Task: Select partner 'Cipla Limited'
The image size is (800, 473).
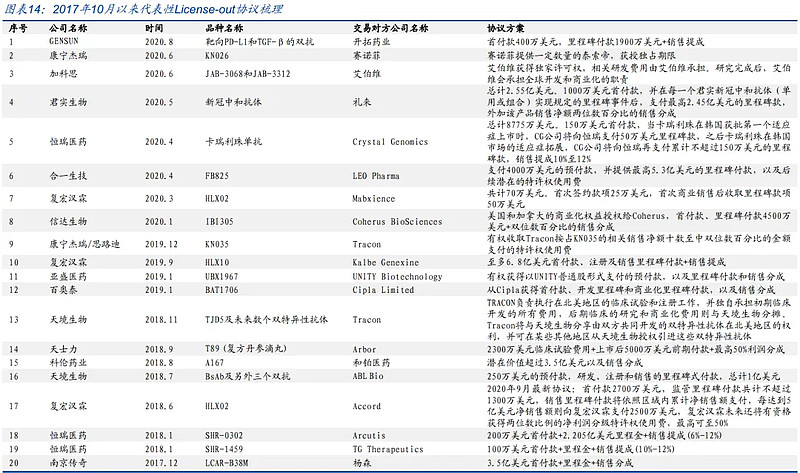Action: (x=383, y=290)
